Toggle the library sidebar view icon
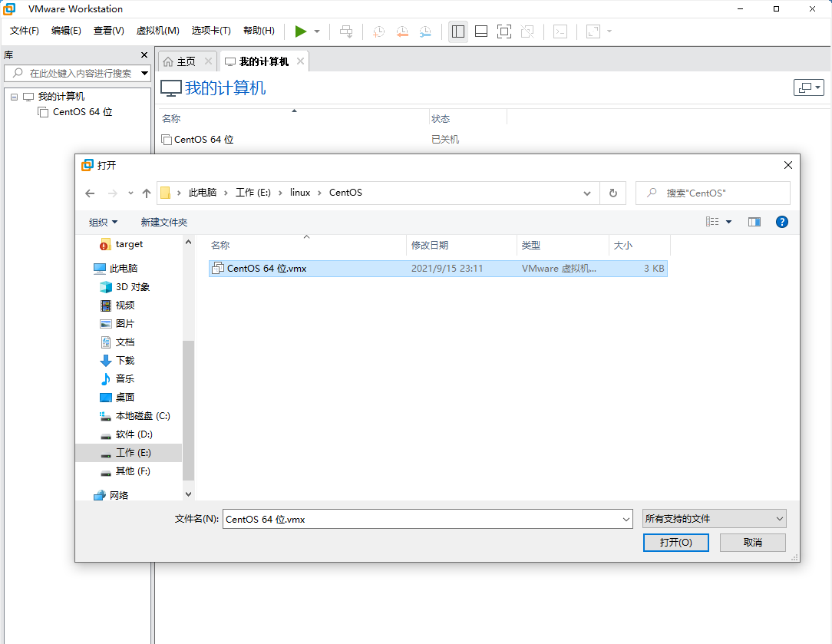832x644 pixels. pyautogui.click(x=458, y=31)
